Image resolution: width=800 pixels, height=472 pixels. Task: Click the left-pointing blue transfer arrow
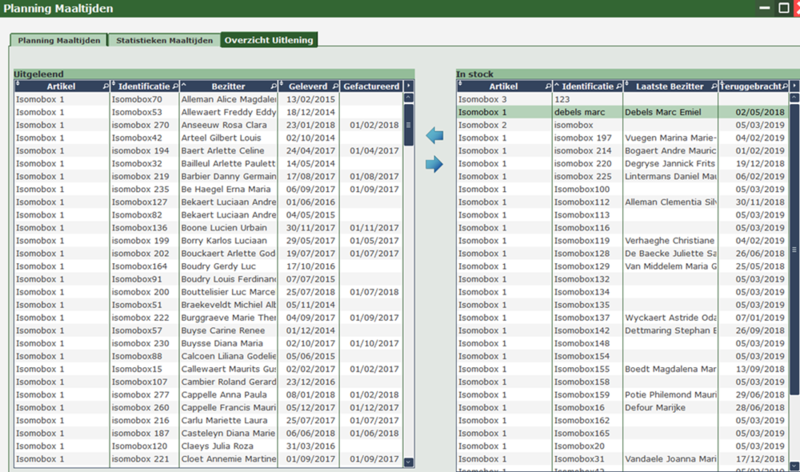coord(434,136)
